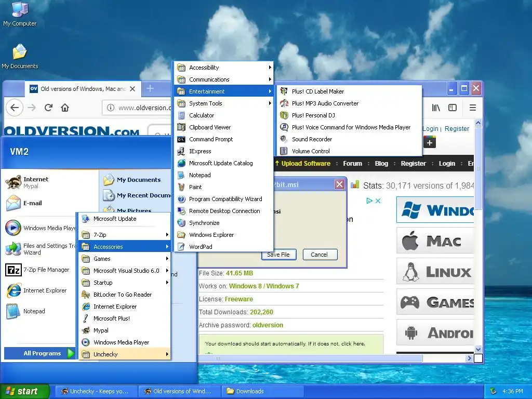This screenshot has height=399, width=532.
Task: Select the Entertainment menu item
Action: (224, 91)
